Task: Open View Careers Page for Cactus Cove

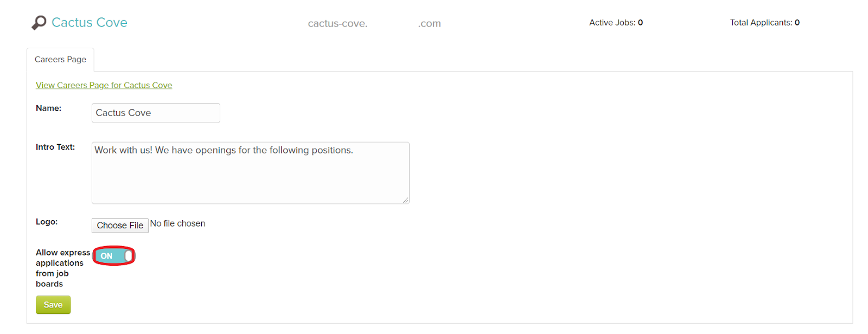Action: pos(103,85)
